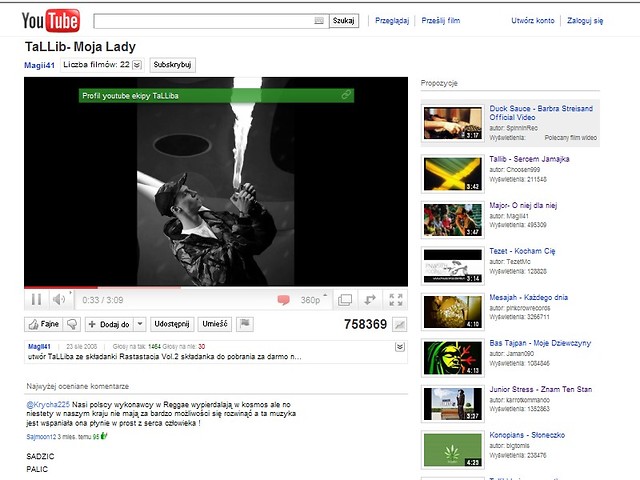640x480 pixels.
Task: Switch to the expand player size icon
Action: point(370,300)
